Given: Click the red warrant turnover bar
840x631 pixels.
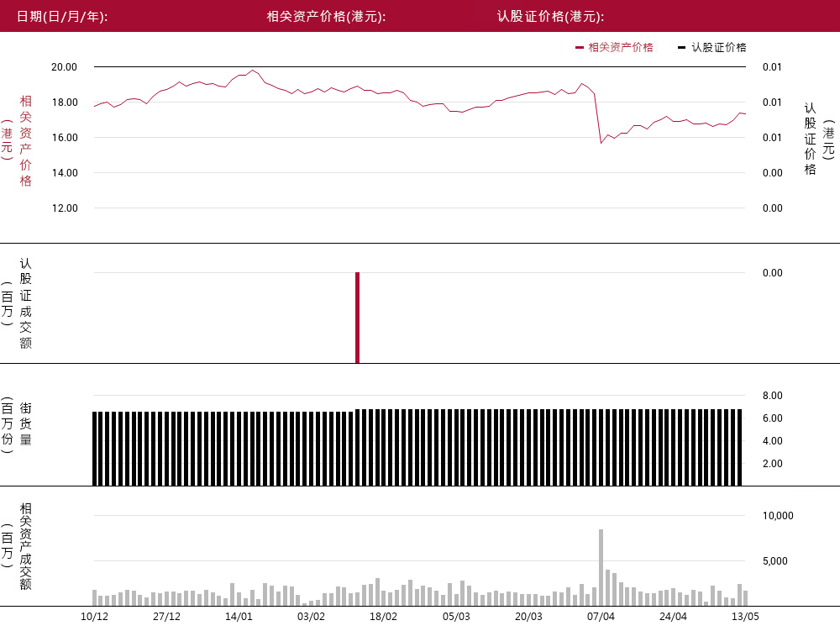Looking at the screenshot, I should tap(357, 318).
